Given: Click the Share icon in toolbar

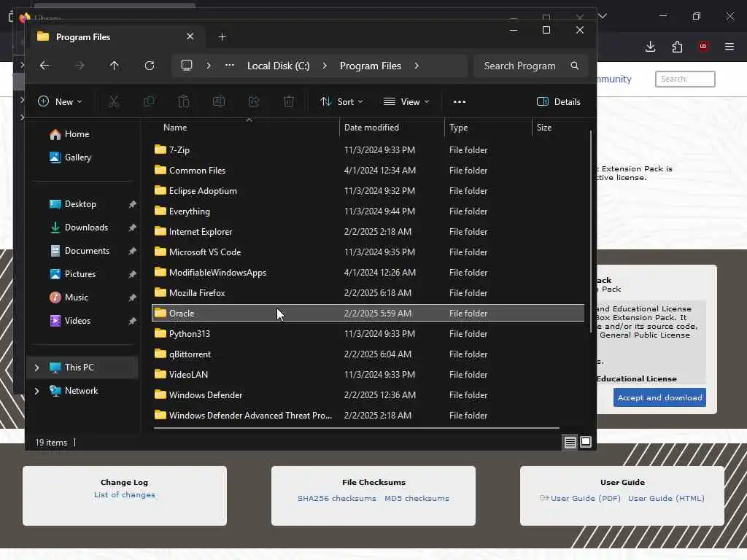Looking at the screenshot, I should pyautogui.click(x=254, y=101).
